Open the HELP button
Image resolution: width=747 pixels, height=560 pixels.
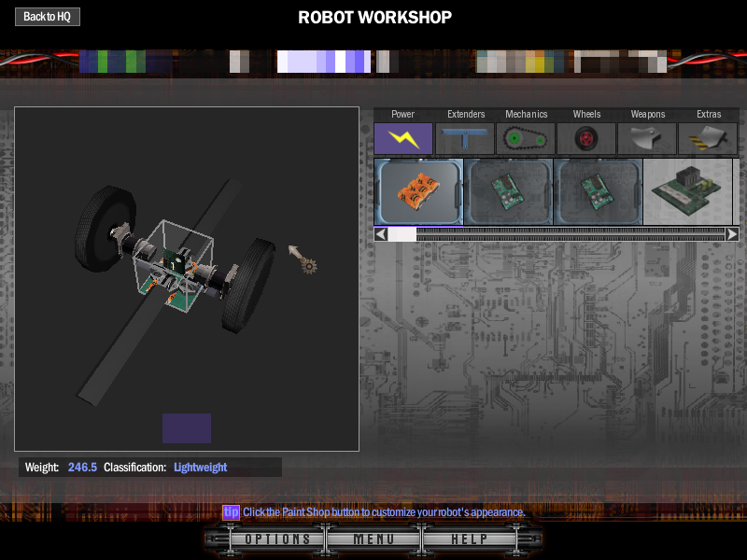470,539
